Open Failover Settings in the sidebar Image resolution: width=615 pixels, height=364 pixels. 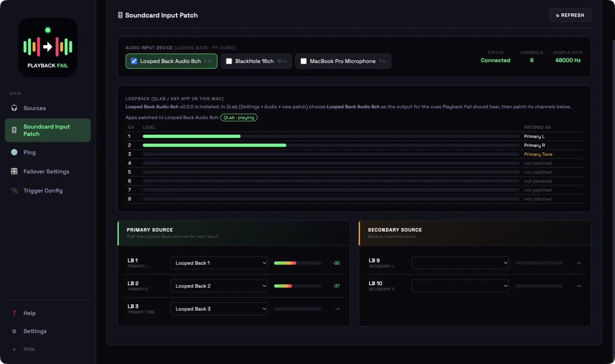click(48, 172)
